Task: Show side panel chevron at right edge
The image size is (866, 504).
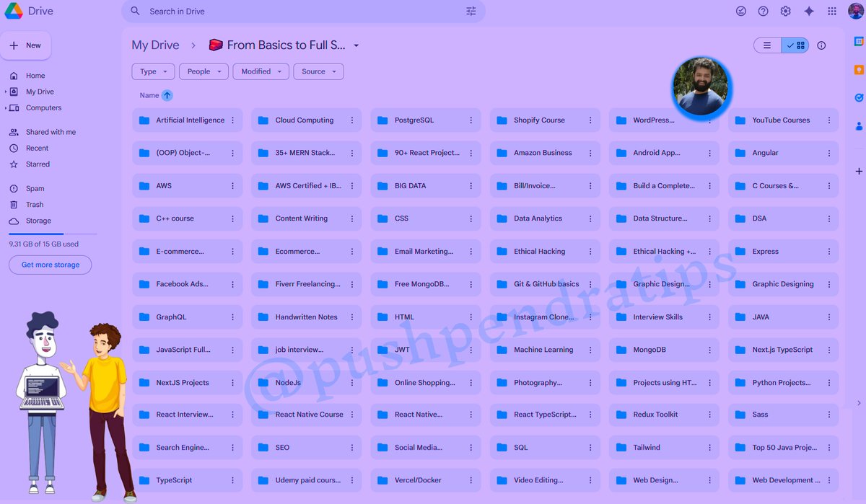Action: tap(859, 403)
